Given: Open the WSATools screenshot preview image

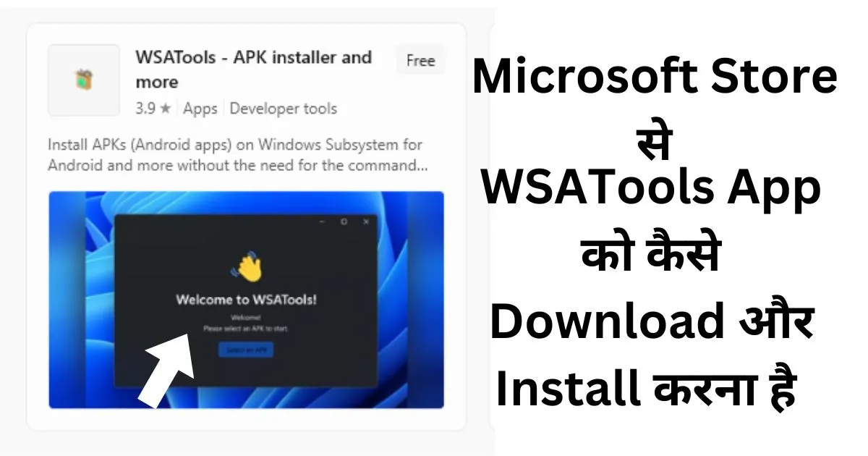Looking at the screenshot, I should pos(246,300).
